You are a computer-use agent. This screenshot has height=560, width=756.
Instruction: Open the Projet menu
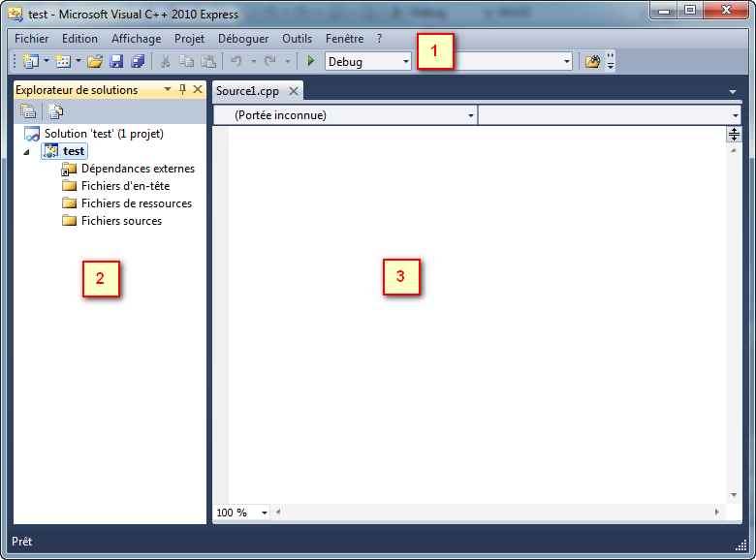[189, 39]
